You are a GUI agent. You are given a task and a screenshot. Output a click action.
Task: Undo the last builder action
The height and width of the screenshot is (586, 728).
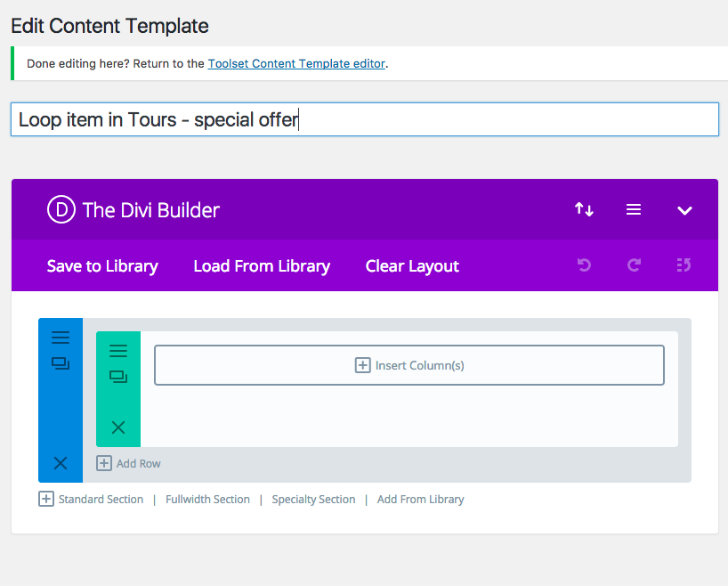pyautogui.click(x=584, y=265)
